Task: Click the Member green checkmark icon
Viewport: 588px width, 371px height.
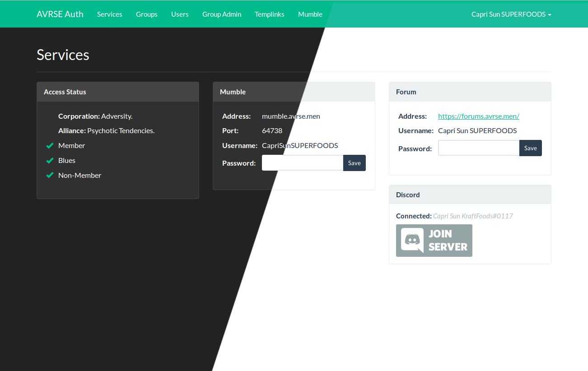Action: pyautogui.click(x=50, y=146)
